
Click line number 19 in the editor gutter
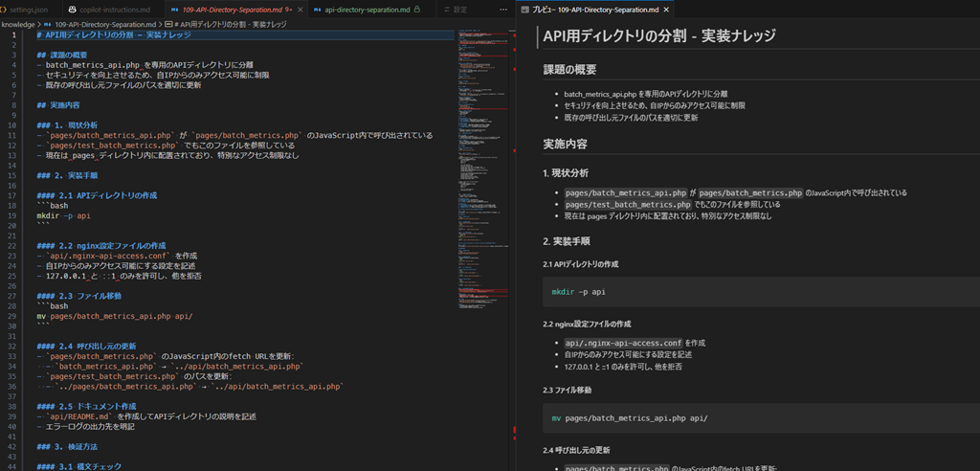click(x=13, y=215)
